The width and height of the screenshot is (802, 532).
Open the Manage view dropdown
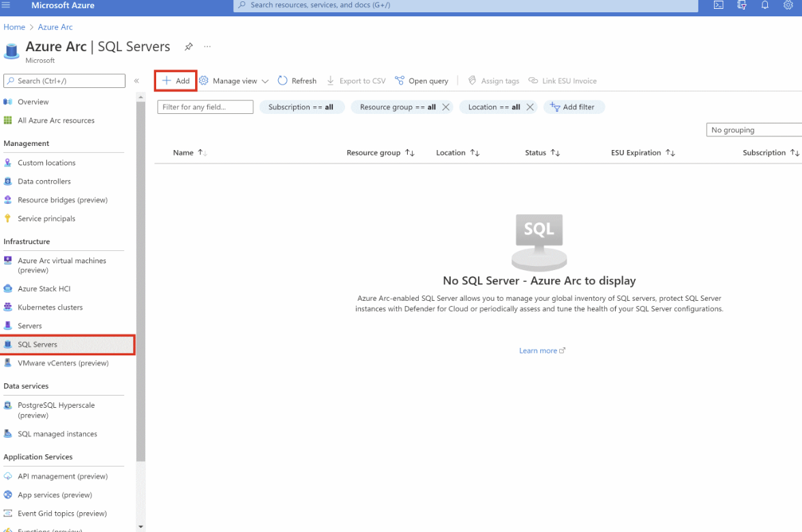[x=234, y=80]
